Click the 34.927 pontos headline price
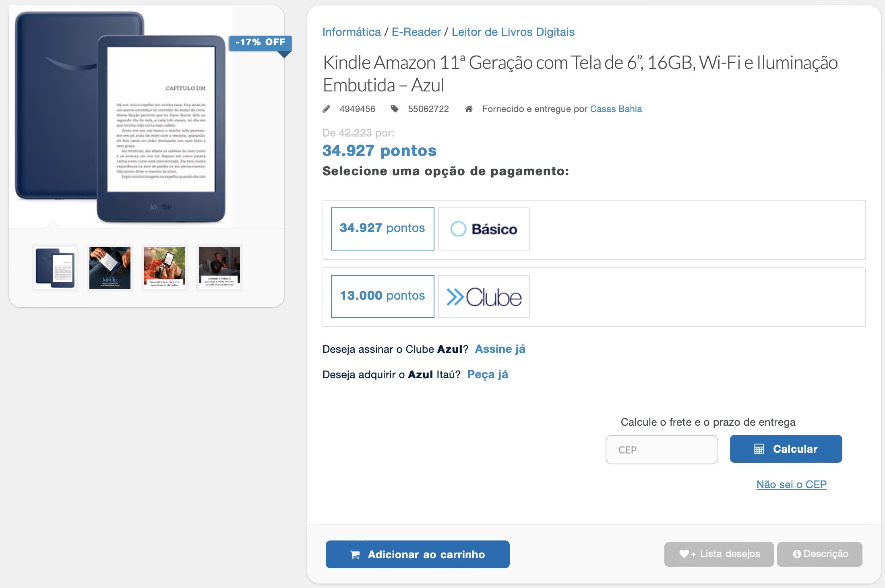This screenshot has height=588, width=885. [x=379, y=150]
